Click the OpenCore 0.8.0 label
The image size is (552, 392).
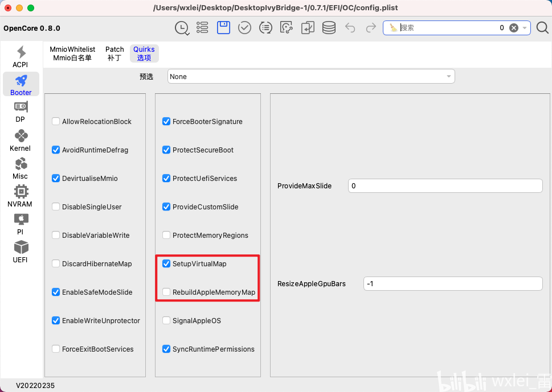click(x=32, y=28)
